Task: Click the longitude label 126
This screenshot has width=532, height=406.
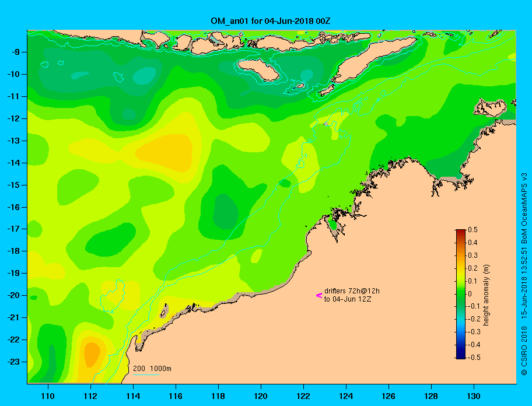Action: [x=388, y=396]
